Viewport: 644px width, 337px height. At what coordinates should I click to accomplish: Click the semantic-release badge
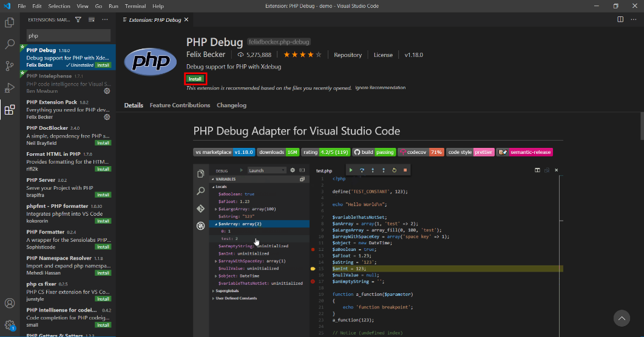524,152
